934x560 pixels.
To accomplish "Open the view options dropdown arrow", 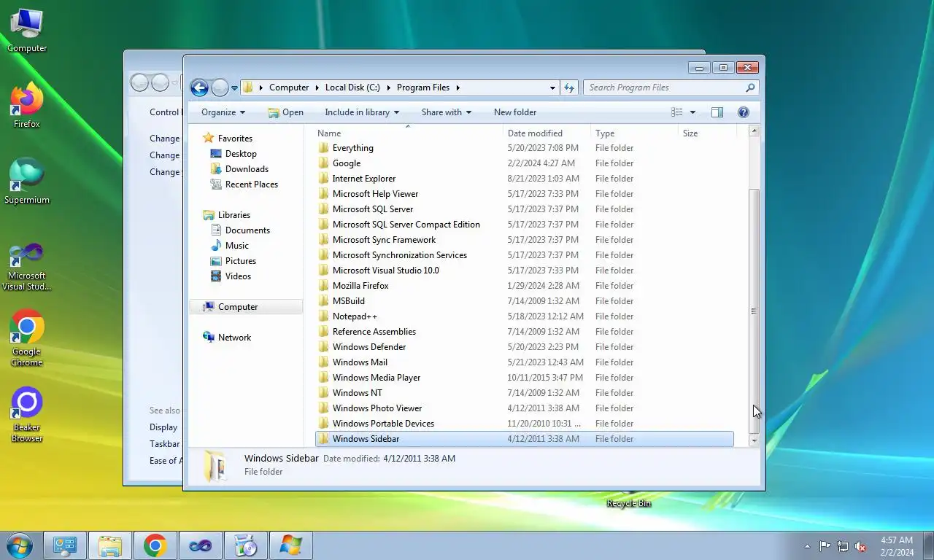I will point(692,112).
